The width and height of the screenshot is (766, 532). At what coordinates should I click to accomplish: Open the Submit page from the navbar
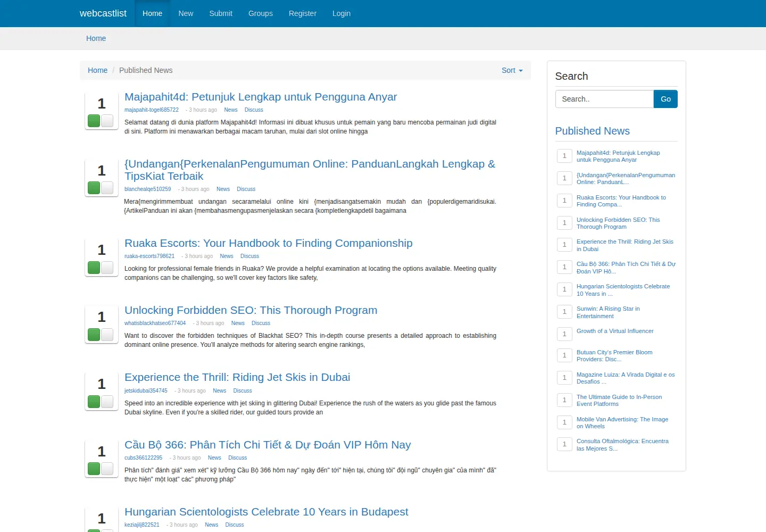point(221,13)
